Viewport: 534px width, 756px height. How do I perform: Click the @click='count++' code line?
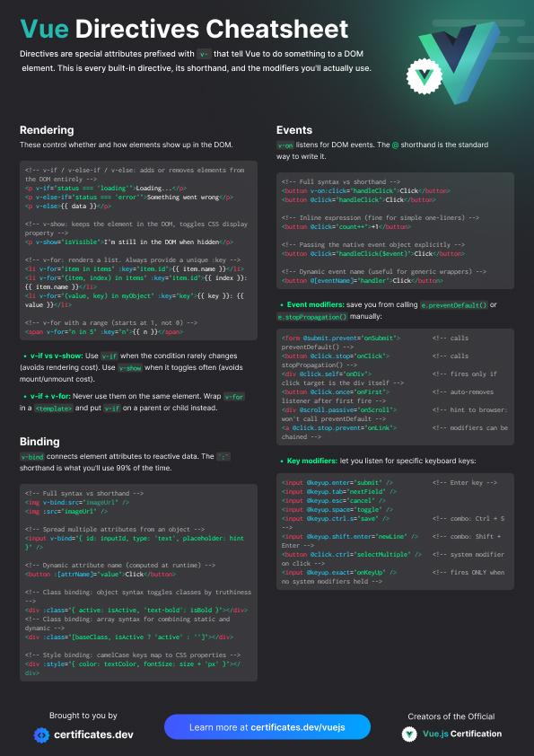(x=346, y=226)
